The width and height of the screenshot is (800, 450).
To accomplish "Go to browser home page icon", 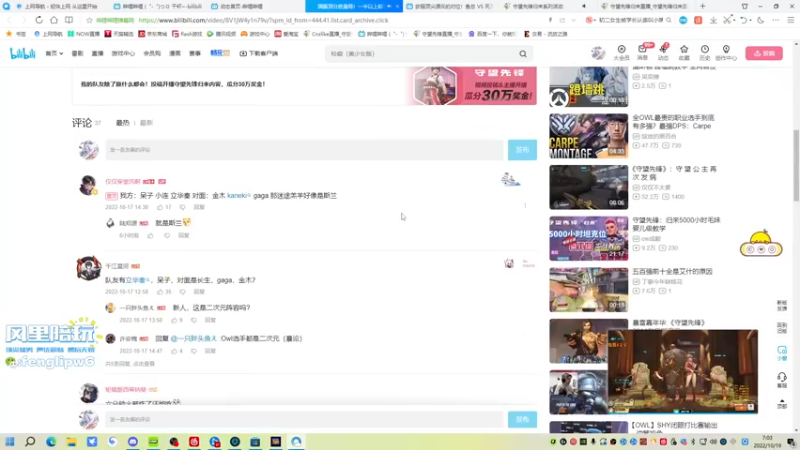I will (x=54, y=20).
